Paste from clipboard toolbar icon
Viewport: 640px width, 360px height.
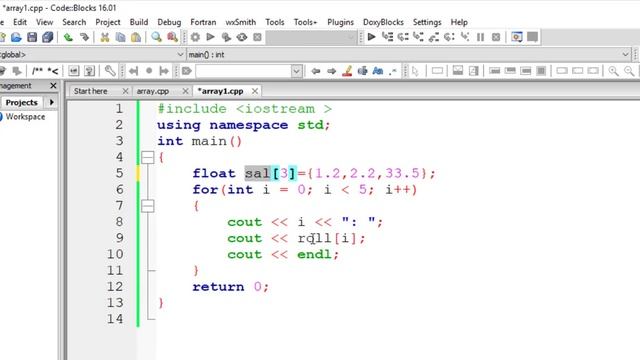point(136,38)
